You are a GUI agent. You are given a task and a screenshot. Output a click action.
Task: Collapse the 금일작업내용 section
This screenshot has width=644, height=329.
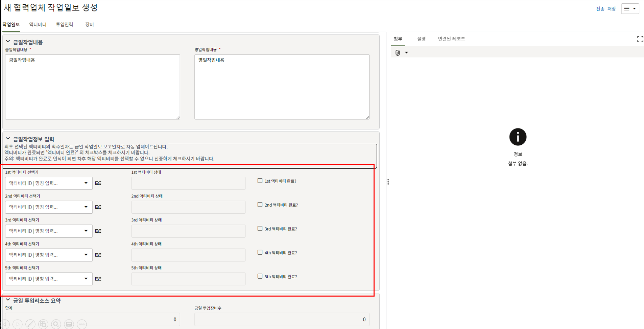coord(8,42)
